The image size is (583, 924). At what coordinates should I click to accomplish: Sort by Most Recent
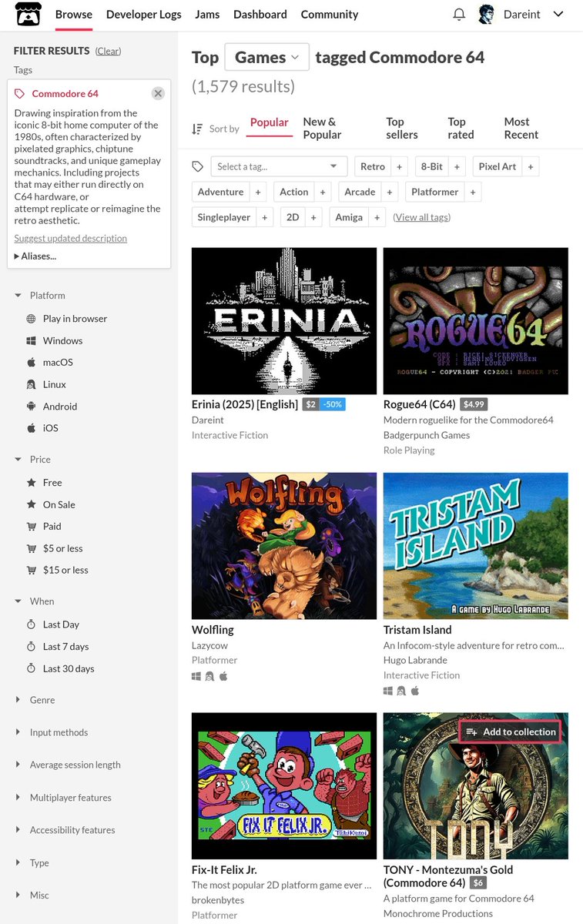tap(521, 128)
